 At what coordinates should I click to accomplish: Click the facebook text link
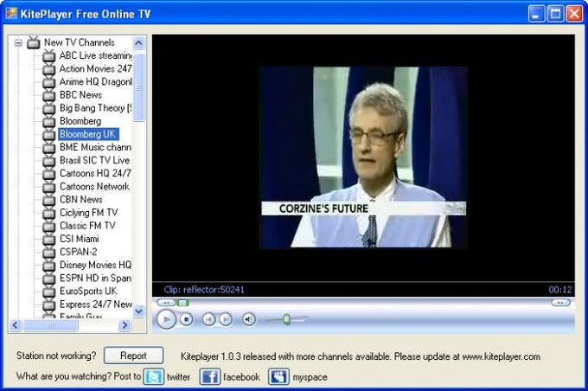click(x=241, y=377)
